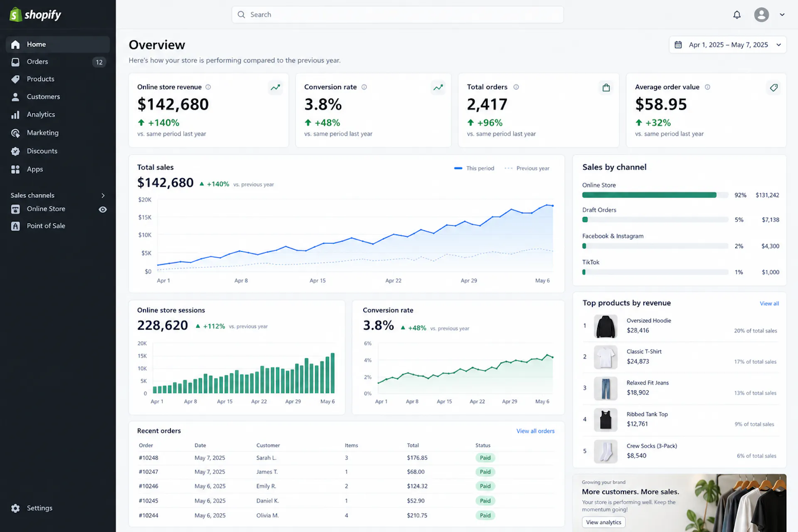Click the Online Store channel progress bar
798x532 pixels.
pos(655,195)
